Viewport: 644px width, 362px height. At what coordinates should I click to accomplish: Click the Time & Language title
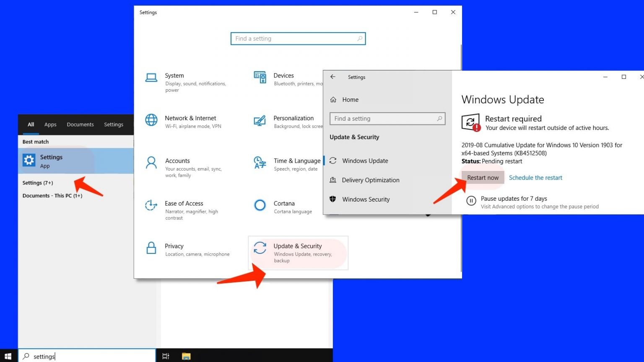pos(297,161)
